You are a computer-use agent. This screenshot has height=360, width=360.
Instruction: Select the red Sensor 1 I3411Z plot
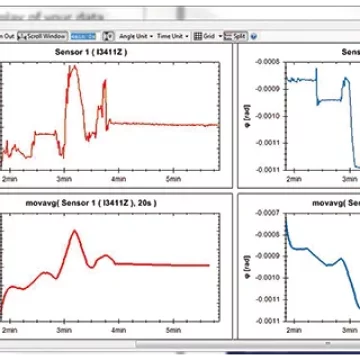click(x=110, y=116)
